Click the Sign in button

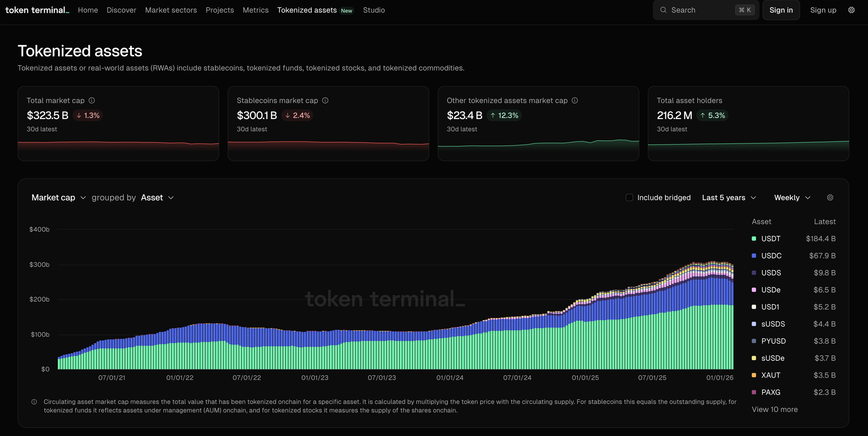click(x=781, y=10)
